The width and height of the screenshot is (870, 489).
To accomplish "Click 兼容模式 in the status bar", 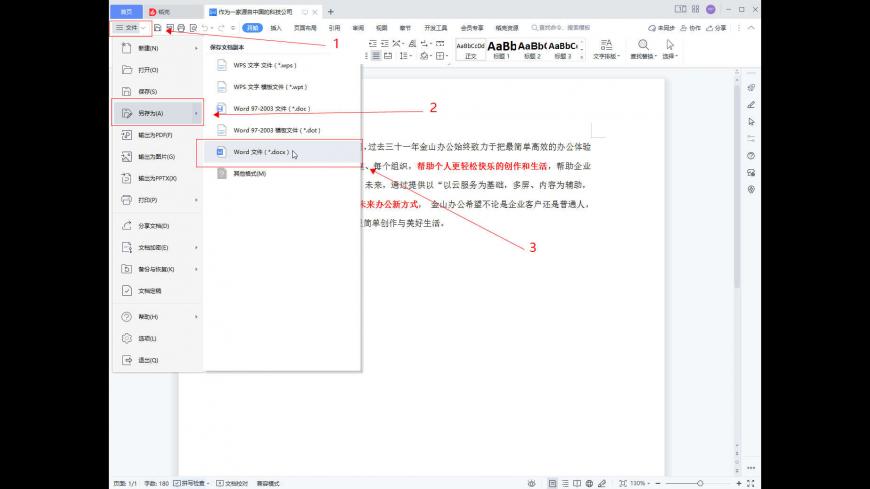I will (x=268, y=483).
